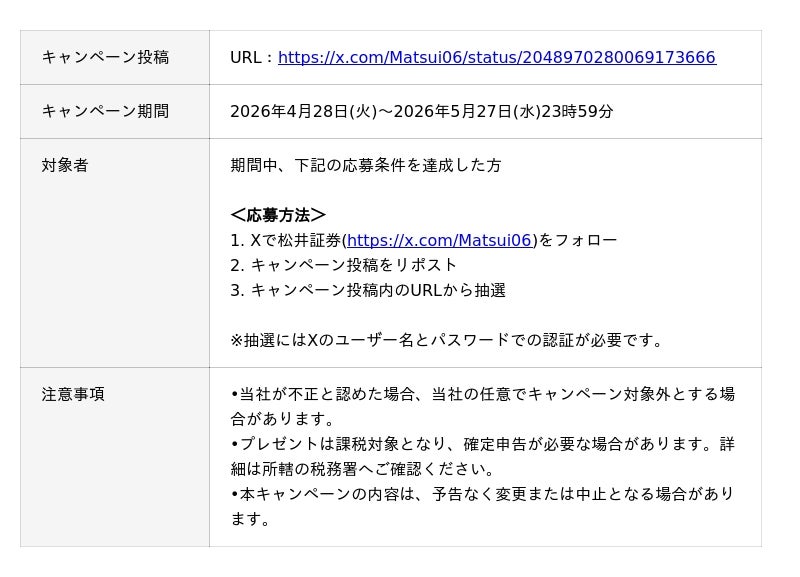Click the ＜応募方法＞ bold heading
The image size is (800, 577).
[278, 215]
